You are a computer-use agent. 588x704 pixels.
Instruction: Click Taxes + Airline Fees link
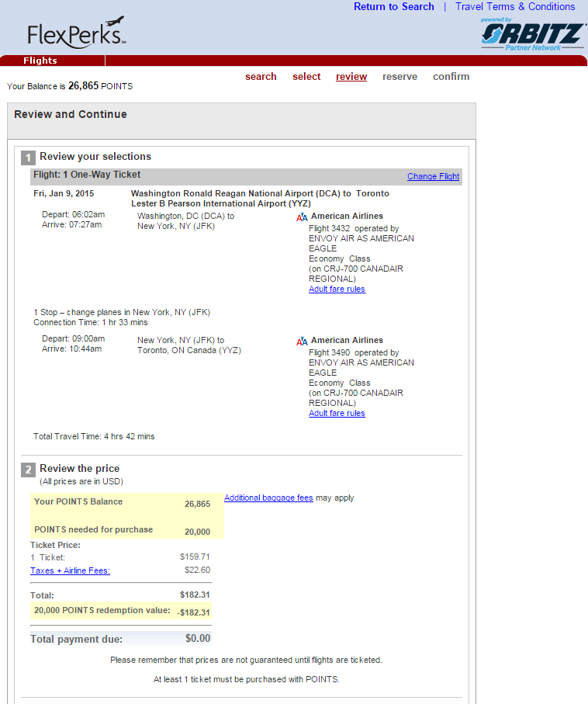[x=70, y=570]
